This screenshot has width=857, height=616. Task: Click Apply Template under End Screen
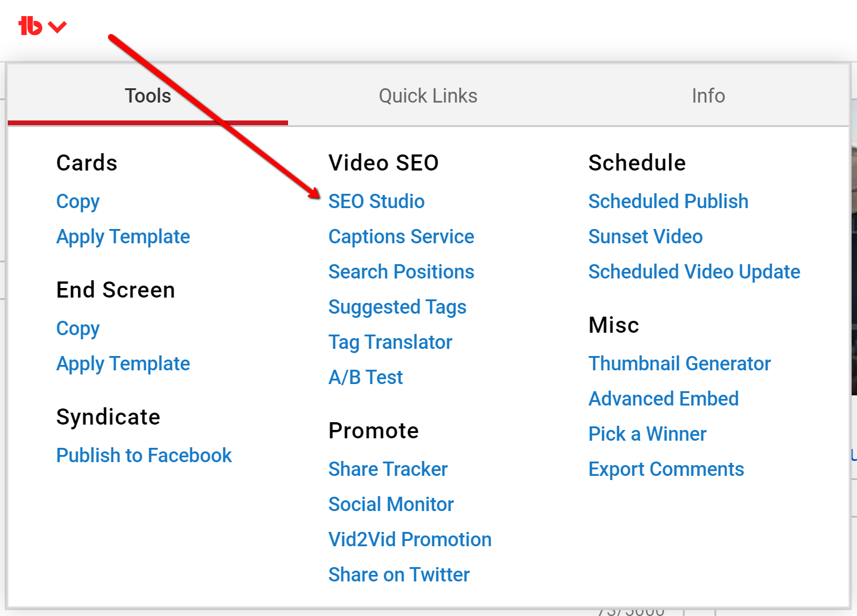(123, 364)
